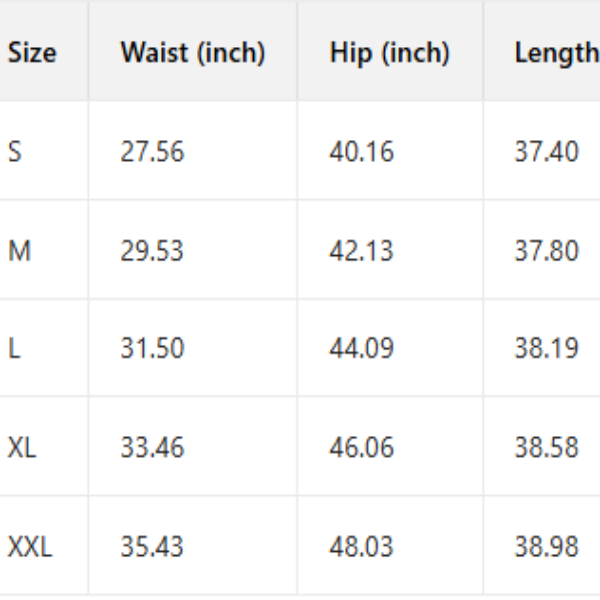Click waist value 33.46
The image size is (600, 600).
tap(152, 447)
